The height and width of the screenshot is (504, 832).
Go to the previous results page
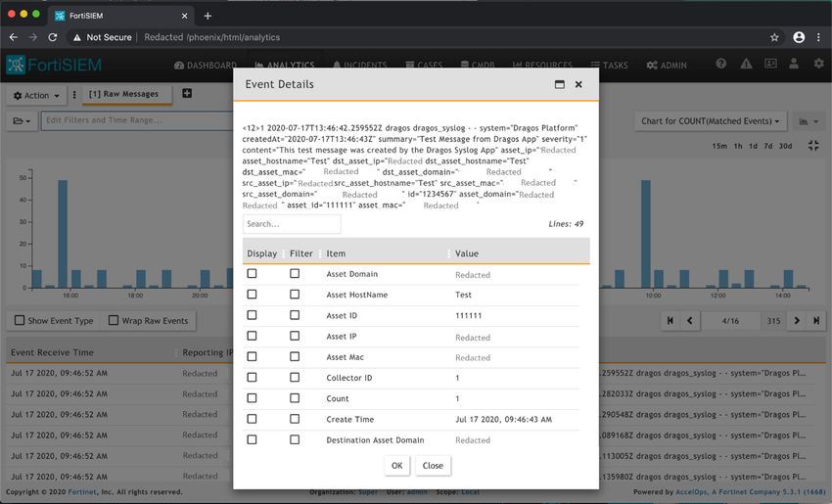(690, 320)
